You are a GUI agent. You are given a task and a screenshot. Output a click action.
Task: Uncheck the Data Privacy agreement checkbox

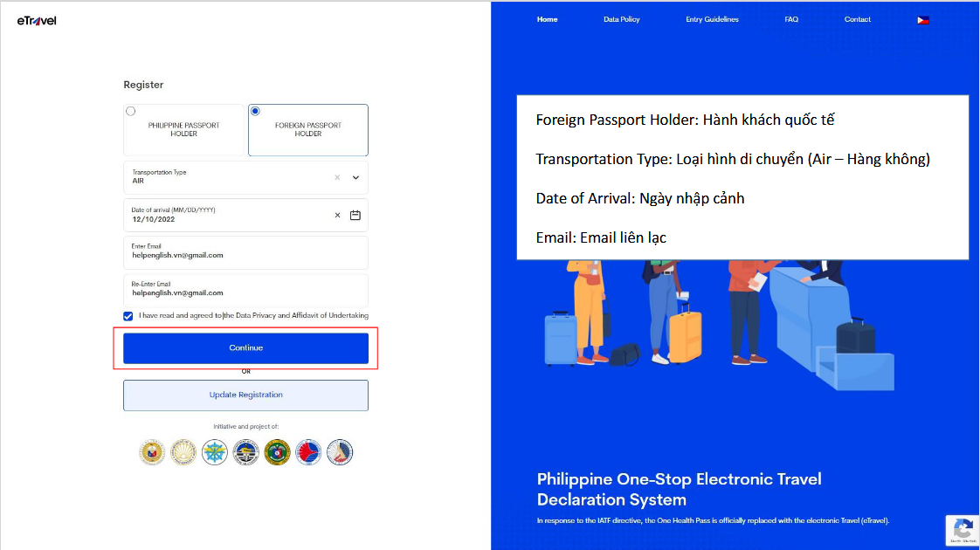(128, 316)
